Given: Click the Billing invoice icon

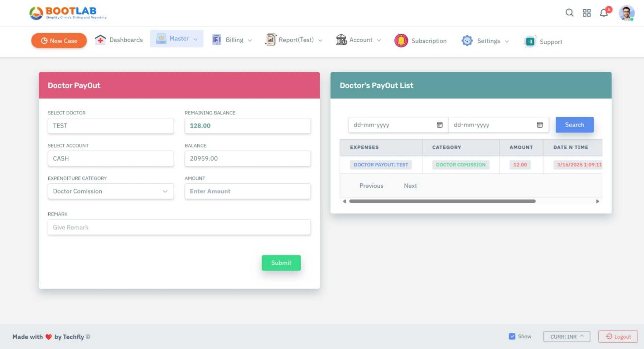Looking at the screenshot, I should pyautogui.click(x=216, y=40).
